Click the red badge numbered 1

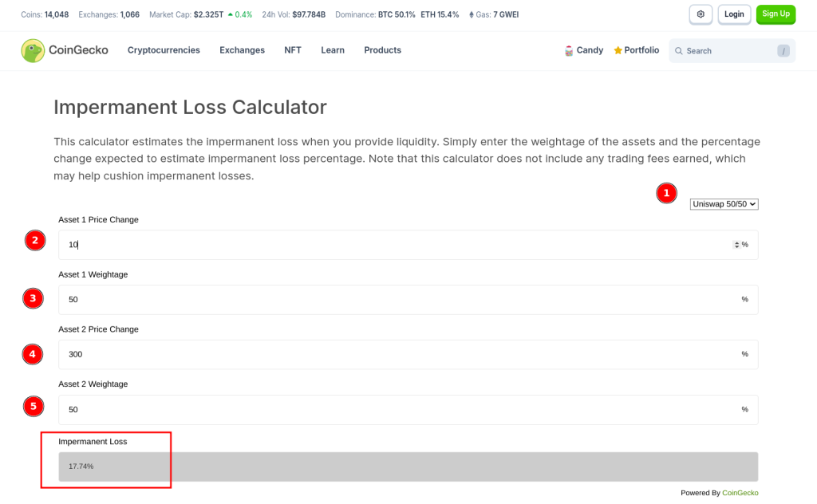tap(666, 193)
